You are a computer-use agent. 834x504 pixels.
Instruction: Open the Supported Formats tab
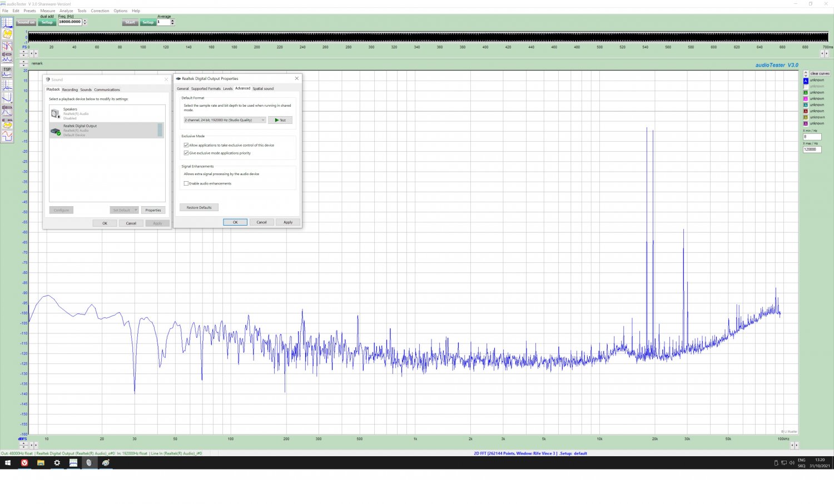[x=206, y=88]
